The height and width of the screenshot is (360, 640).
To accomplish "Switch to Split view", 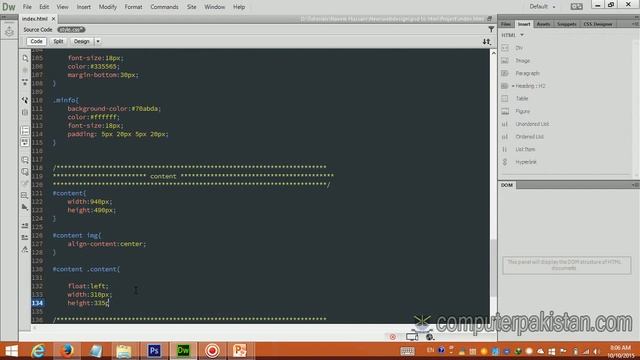I will [58, 41].
